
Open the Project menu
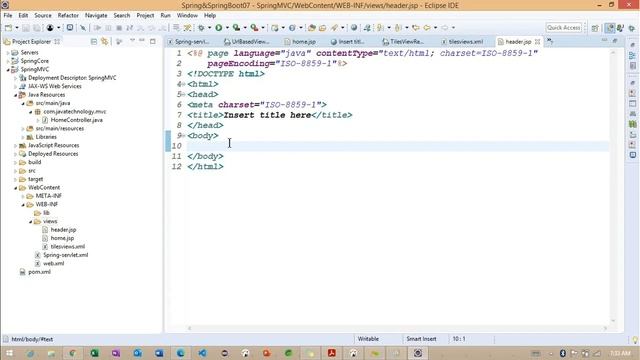pyautogui.click(x=145, y=16)
